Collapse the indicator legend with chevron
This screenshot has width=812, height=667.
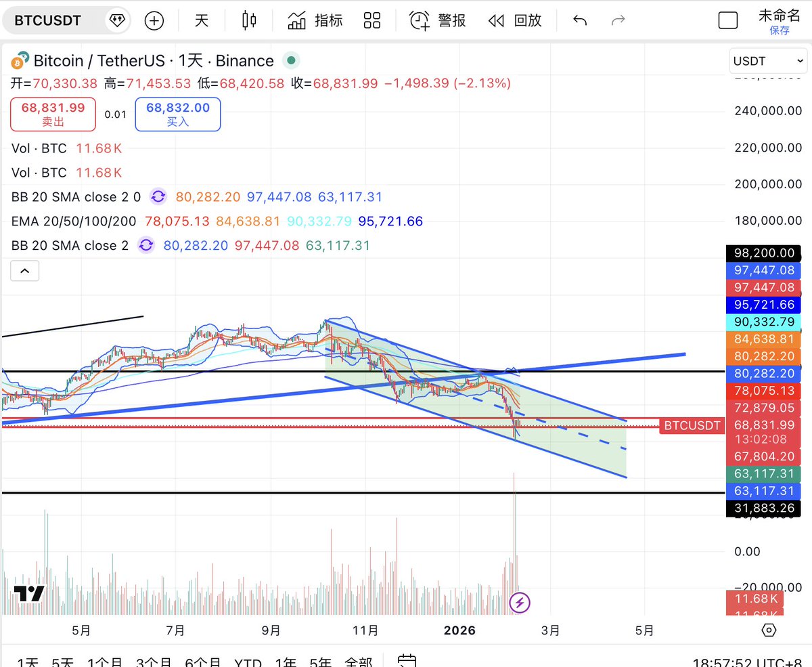tap(24, 272)
